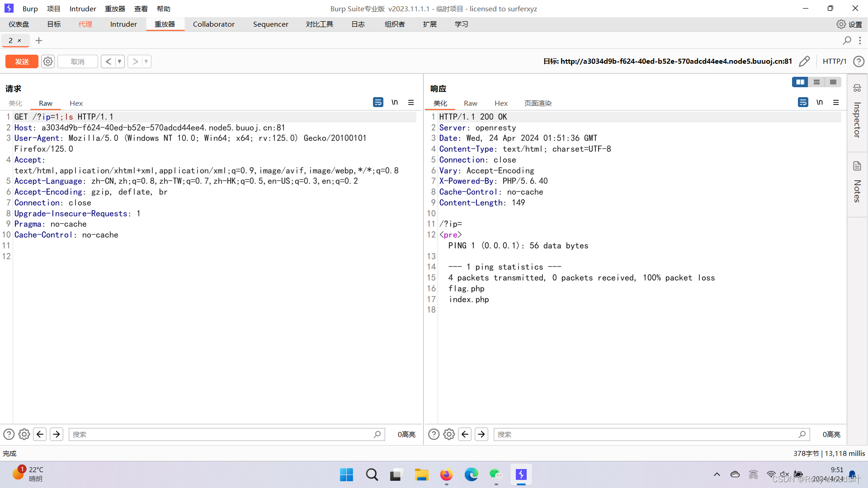Click the Repeater tab search magnifier icon

click(x=847, y=41)
